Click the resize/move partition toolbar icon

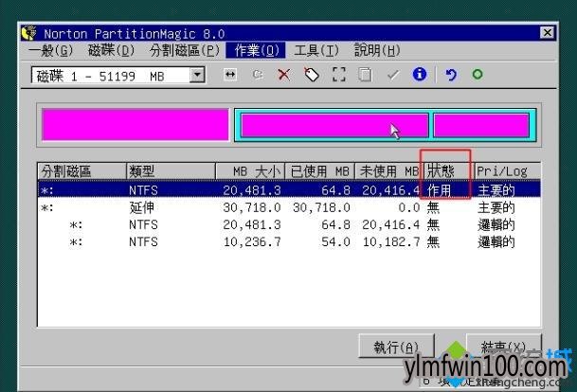[x=230, y=75]
